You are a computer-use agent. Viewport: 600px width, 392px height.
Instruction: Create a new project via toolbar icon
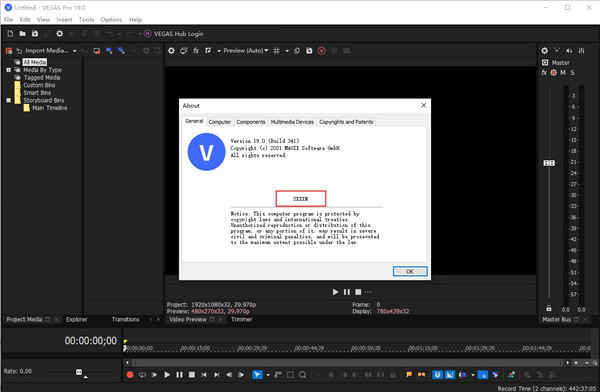(10, 34)
